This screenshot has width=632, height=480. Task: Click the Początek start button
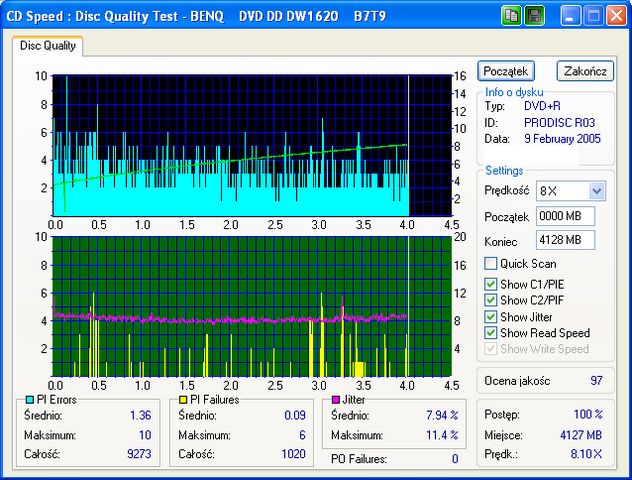(x=506, y=71)
